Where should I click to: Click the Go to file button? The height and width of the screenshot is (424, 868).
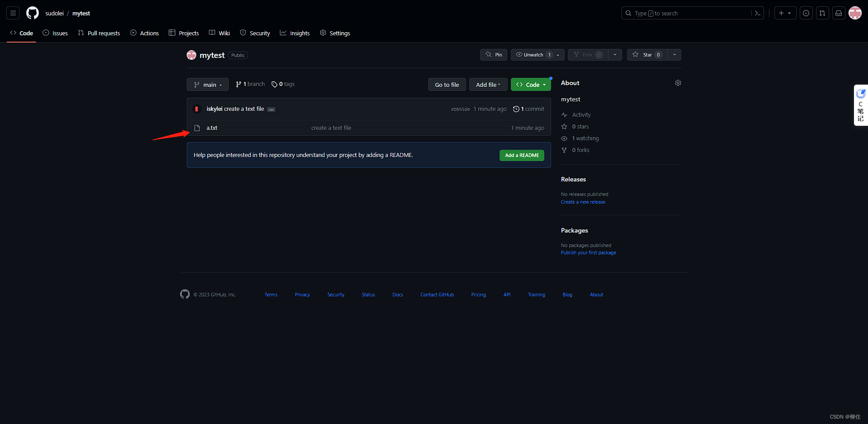pyautogui.click(x=447, y=85)
